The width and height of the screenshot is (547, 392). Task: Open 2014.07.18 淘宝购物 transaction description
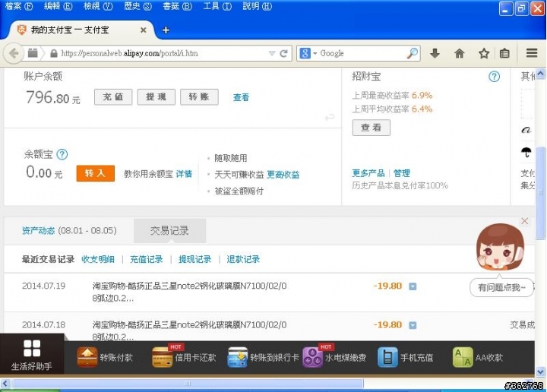pyautogui.click(x=189, y=330)
